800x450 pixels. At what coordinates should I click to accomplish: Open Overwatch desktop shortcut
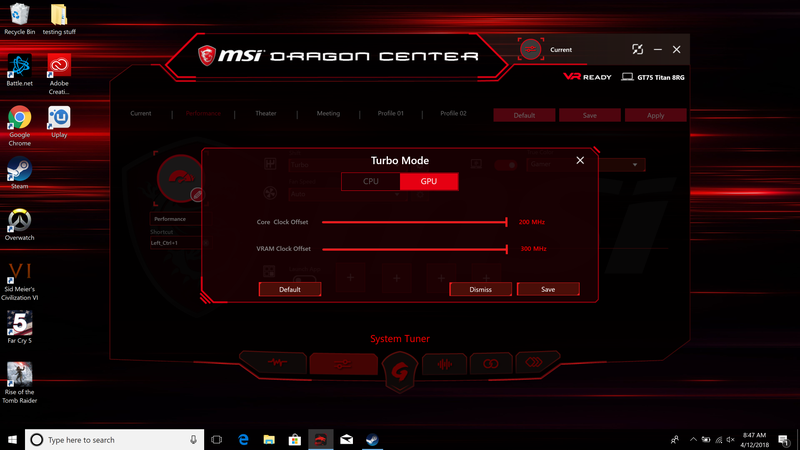[x=19, y=224]
